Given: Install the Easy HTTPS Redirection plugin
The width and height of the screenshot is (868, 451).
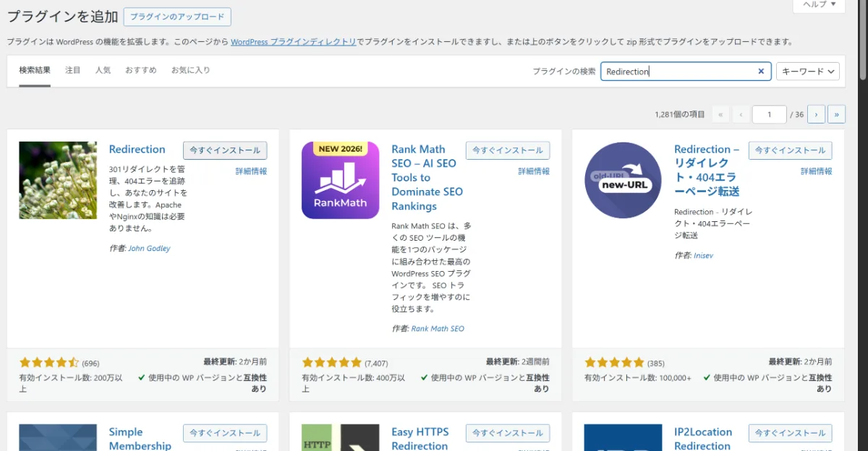Looking at the screenshot, I should 508,433.
